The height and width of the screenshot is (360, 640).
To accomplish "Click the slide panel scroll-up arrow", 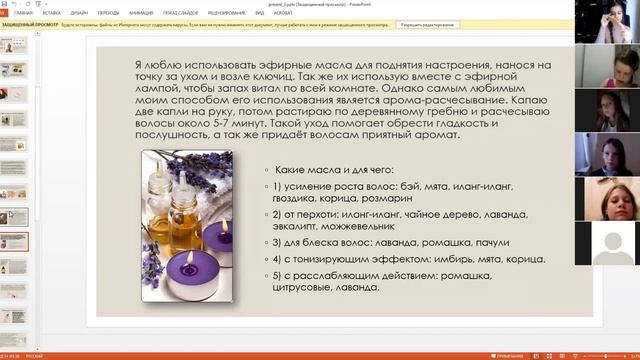I will (x=37, y=34).
